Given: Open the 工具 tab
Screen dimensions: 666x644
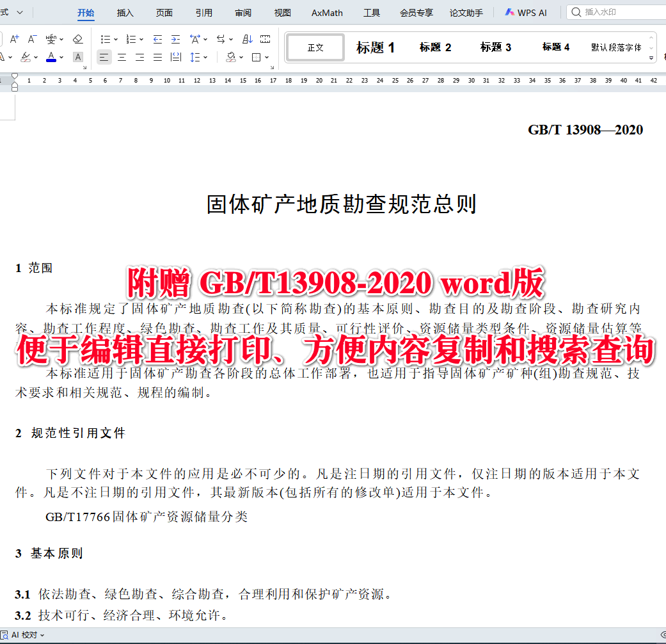Looking at the screenshot, I should click(x=372, y=13).
